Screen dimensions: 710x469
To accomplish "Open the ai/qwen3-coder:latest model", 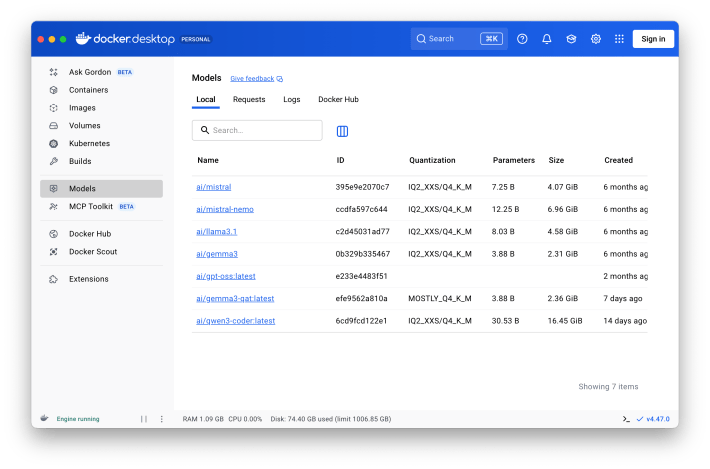I will pyautogui.click(x=235, y=321).
